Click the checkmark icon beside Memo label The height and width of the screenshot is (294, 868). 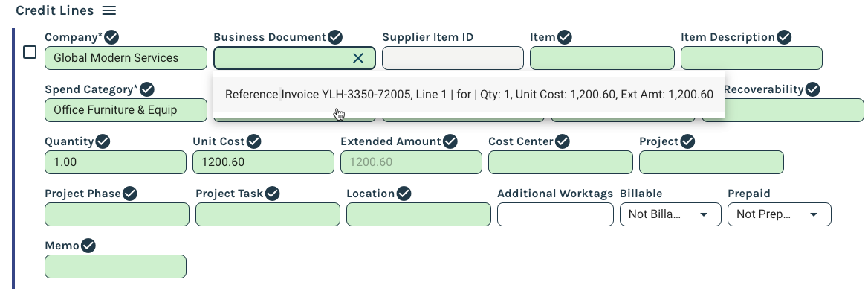coord(88,246)
